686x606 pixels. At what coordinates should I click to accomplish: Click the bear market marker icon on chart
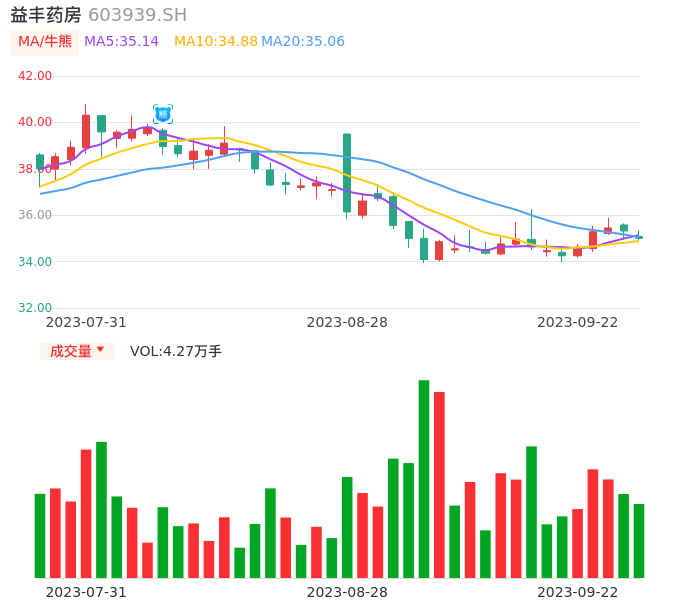click(x=163, y=114)
